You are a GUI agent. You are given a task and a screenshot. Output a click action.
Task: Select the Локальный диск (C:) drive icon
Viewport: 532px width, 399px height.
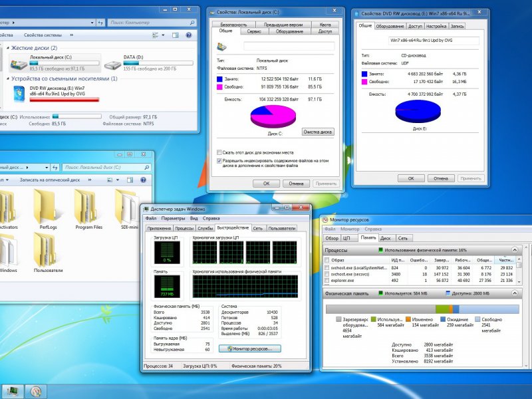pos(19,64)
